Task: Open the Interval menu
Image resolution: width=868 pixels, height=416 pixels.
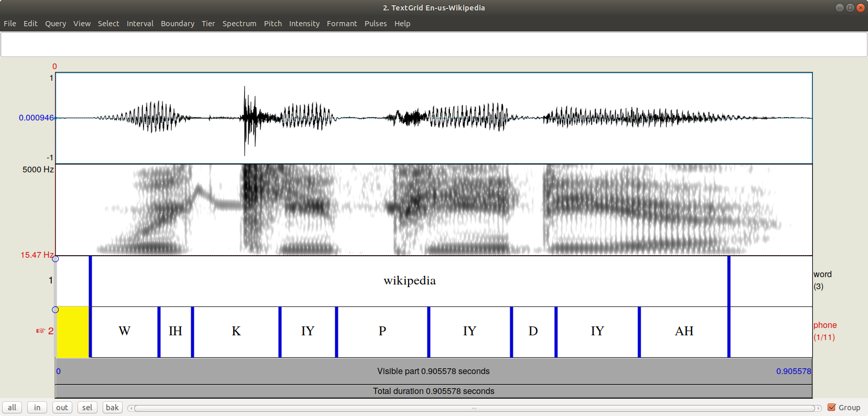Action: pos(140,24)
